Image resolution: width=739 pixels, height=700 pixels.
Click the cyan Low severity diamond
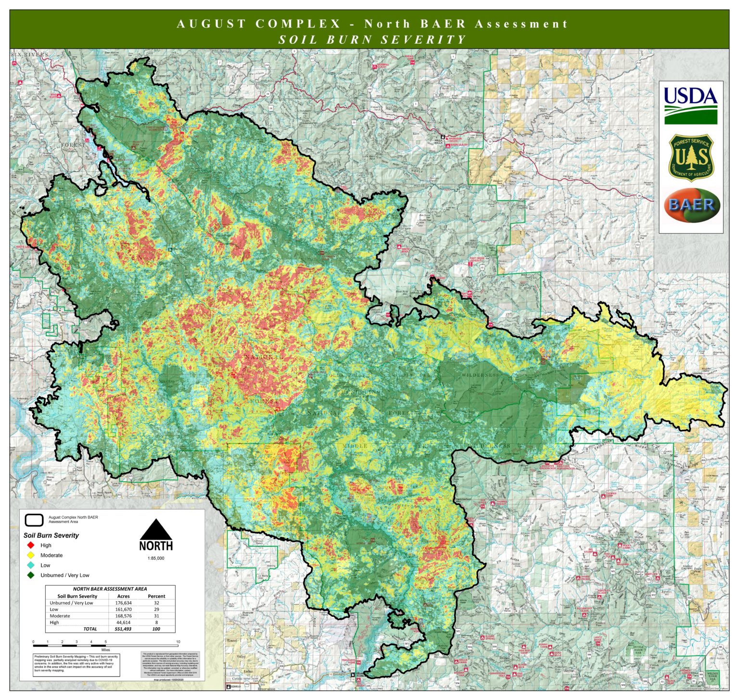click(x=31, y=565)
